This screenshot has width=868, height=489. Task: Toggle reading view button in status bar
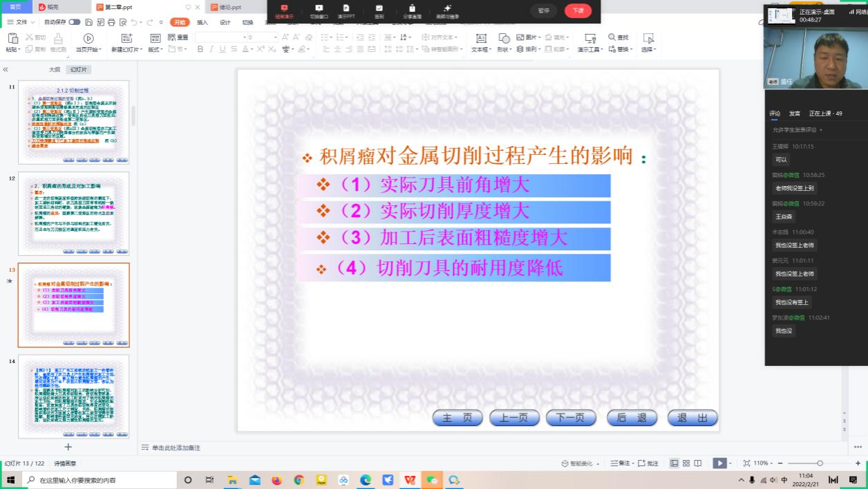698,463
